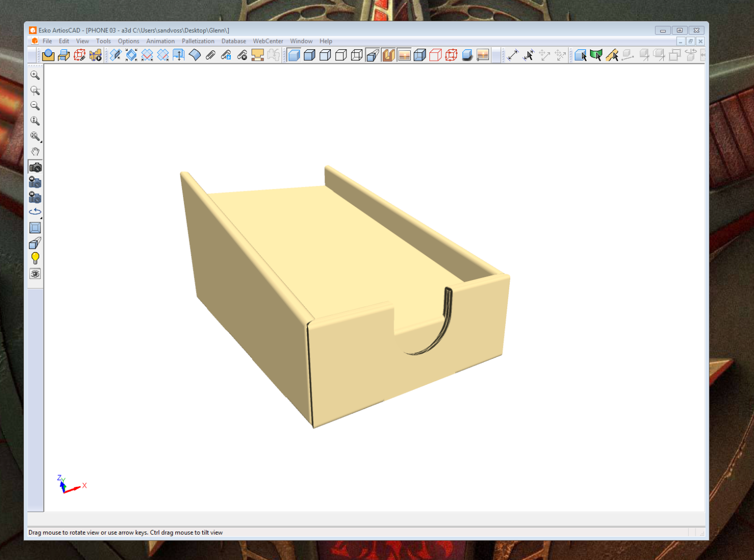Click the yellow light bulb lighting icon

[35, 258]
